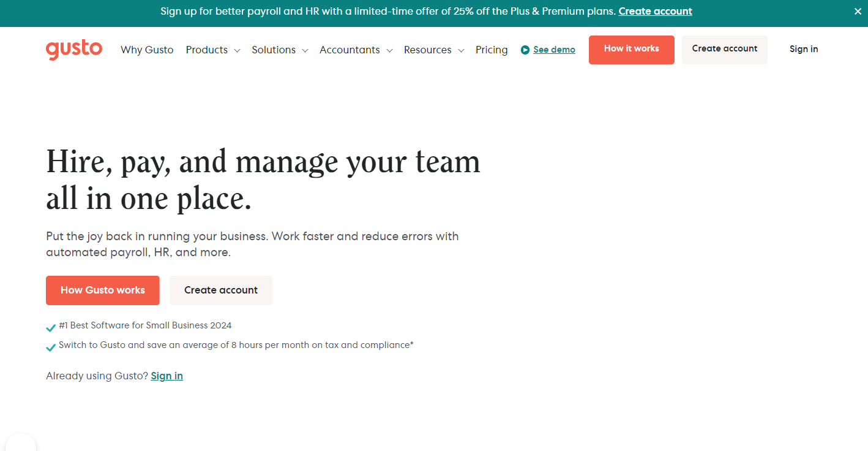Click the Put the joy back paragraph
The image size is (868, 451).
[x=252, y=244]
